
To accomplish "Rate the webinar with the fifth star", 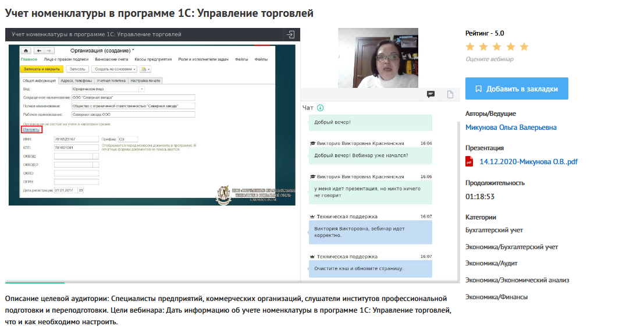I will [x=524, y=47].
